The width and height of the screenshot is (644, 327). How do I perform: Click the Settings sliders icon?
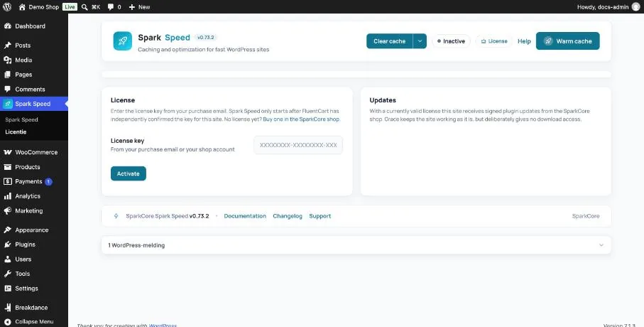(7, 289)
